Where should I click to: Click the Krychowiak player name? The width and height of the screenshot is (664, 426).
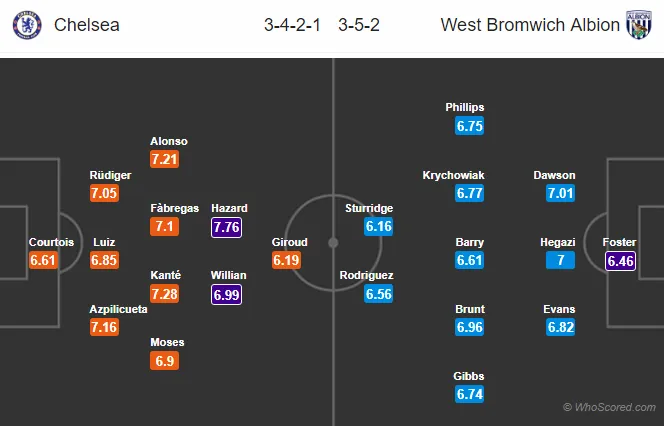pyautogui.click(x=453, y=175)
